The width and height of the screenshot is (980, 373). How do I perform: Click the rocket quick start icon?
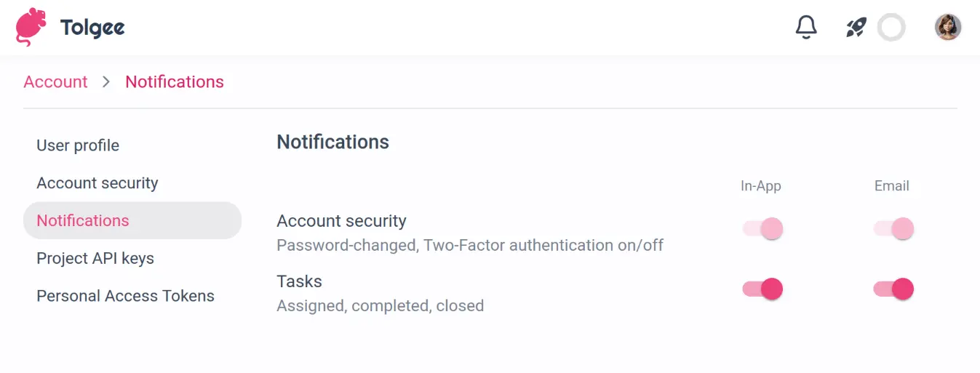tap(856, 28)
